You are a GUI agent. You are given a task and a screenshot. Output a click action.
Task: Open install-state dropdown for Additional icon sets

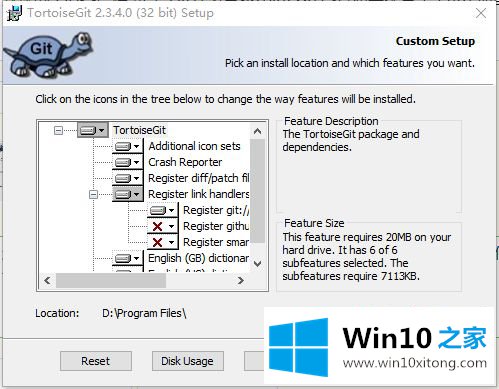pos(128,146)
